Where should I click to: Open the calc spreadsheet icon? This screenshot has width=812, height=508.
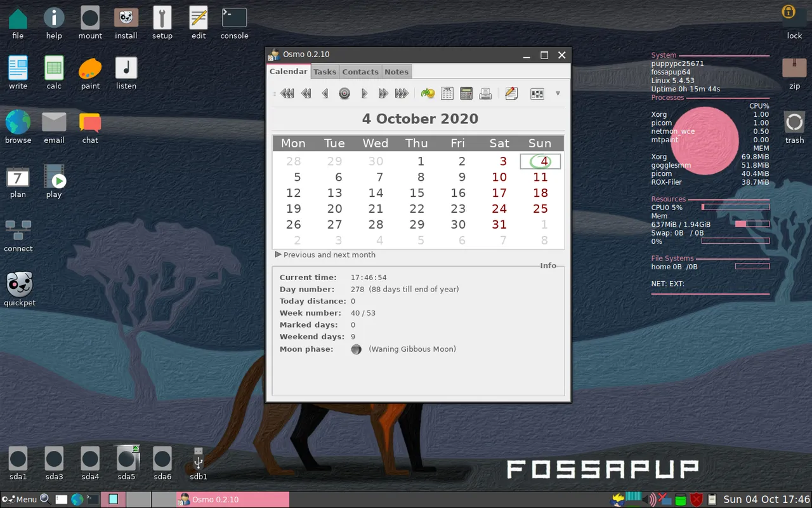click(x=54, y=73)
